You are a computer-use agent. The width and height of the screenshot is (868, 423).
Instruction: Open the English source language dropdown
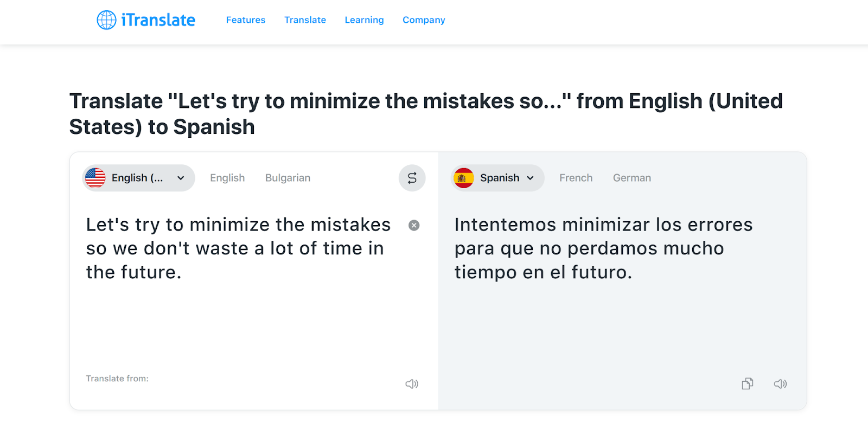click(139, 178)
